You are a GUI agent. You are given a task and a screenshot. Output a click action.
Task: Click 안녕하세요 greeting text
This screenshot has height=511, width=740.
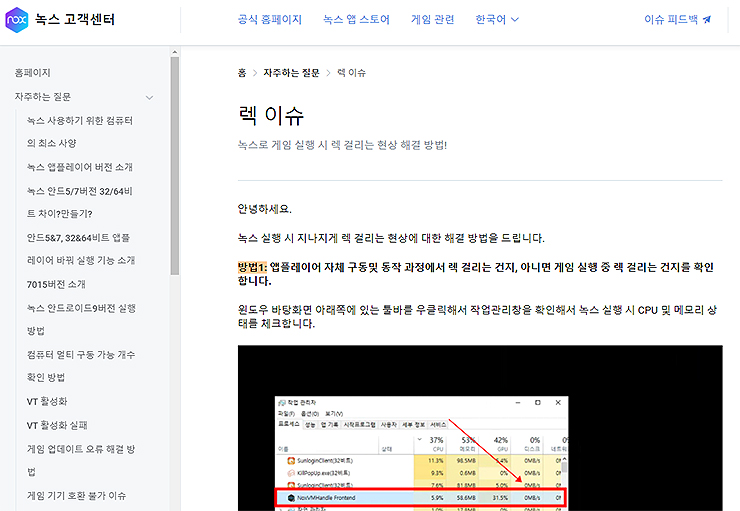tap(265, 209)
